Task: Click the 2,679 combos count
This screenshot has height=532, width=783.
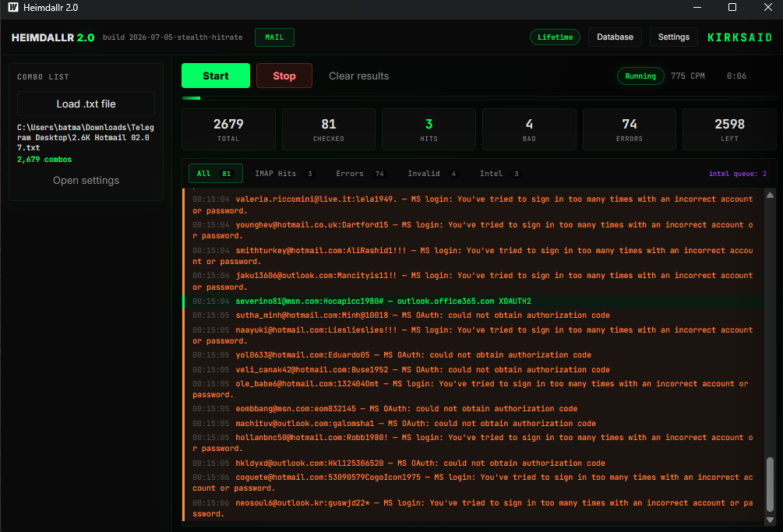Action: click(x=44, y=160)
